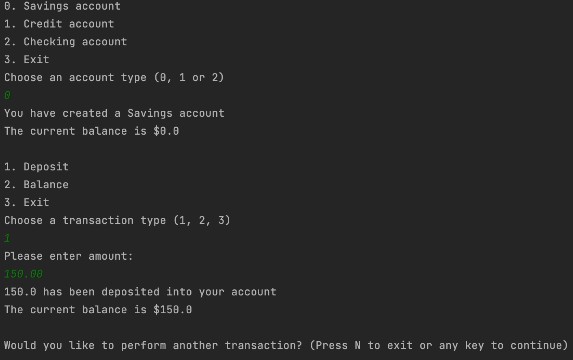Click the first '3. Exit' line under account types
The width and height of the screenshot is (573, 360).
click(x=27, y=59)
